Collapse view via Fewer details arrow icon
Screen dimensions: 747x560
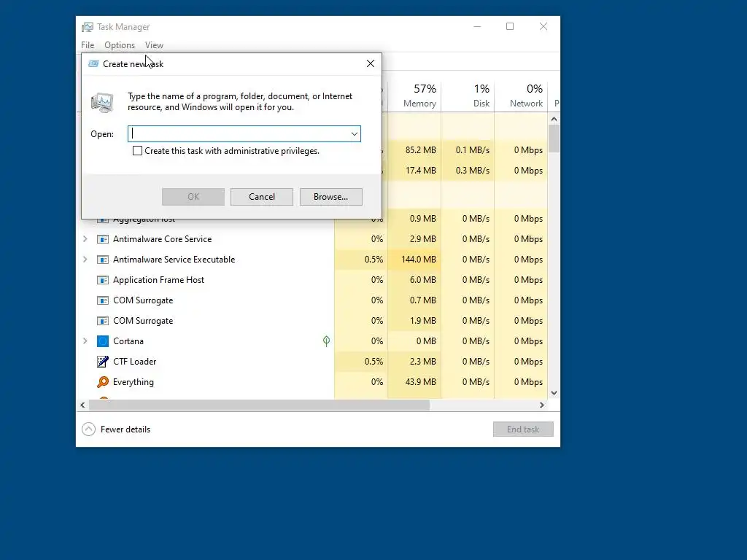[88, 429]
